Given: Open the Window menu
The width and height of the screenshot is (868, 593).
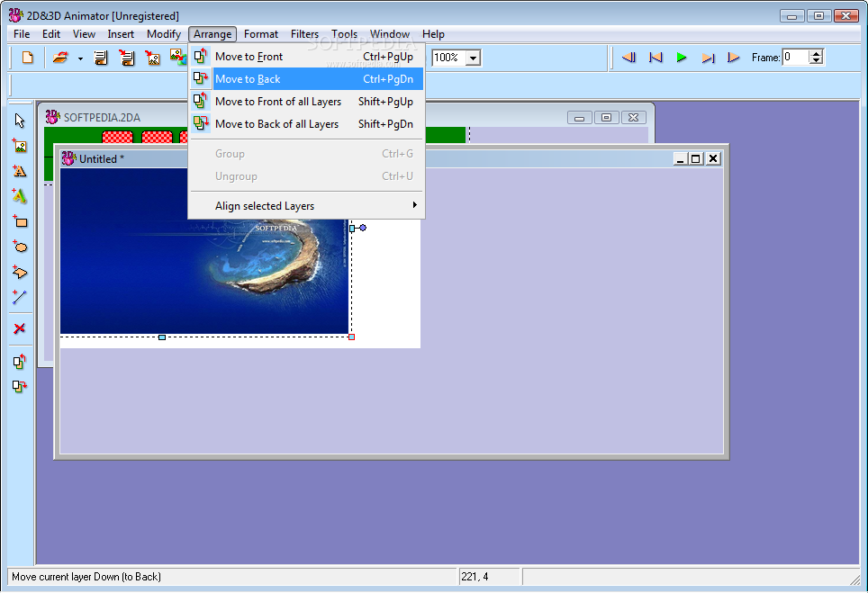Looking at the screenshot, I should (x=390, y=34).
